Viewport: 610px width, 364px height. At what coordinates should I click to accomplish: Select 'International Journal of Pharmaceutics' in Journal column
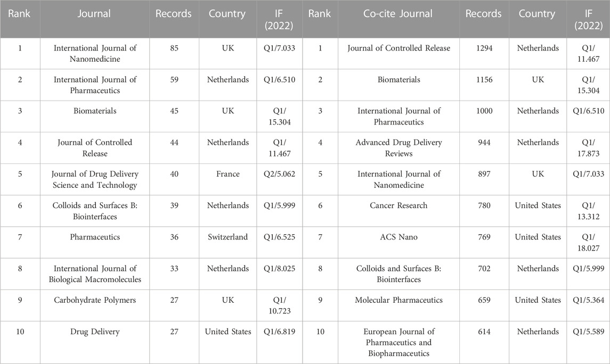[x=95, y=85]
